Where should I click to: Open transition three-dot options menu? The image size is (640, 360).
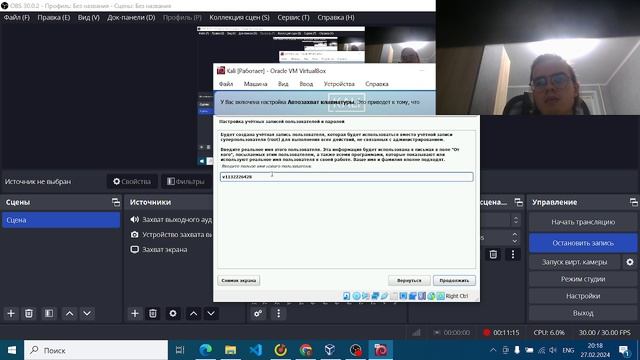(513, 254)
